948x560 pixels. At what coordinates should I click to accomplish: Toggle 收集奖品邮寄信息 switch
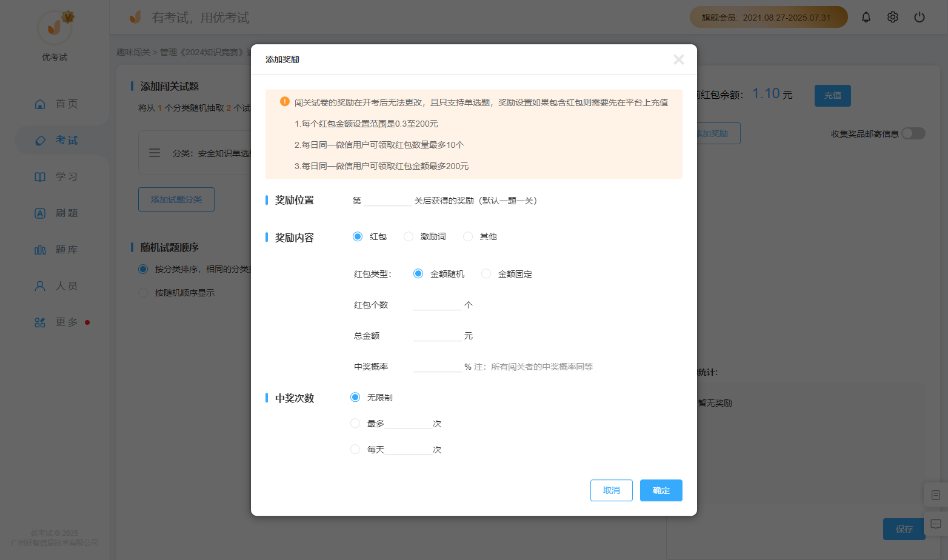[x=913, y=133]
